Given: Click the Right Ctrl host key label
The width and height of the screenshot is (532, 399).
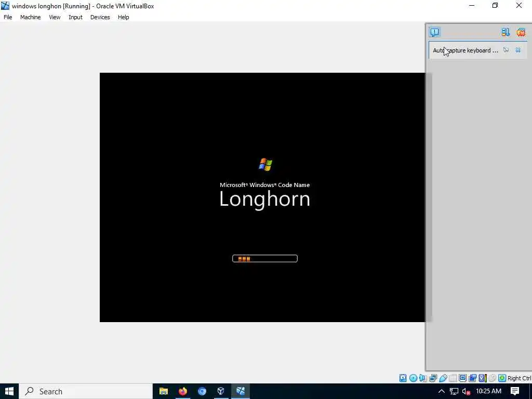Looking at the screenshot, I should pos(520,378).
